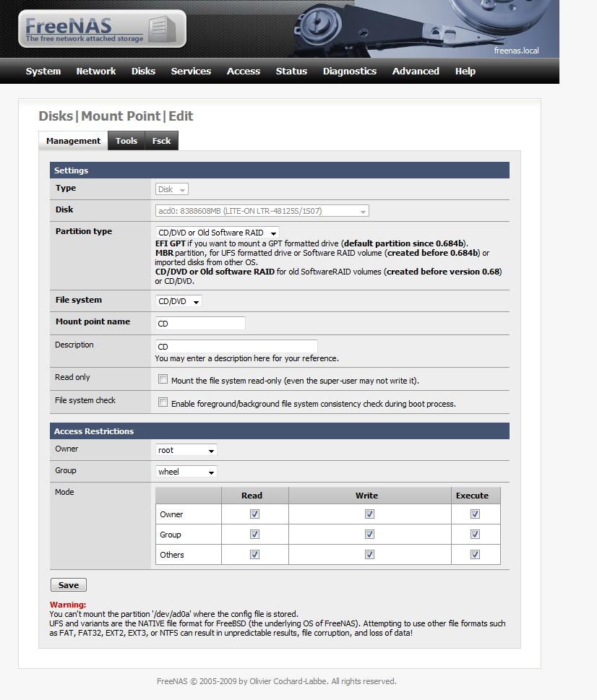Focus the Mount point name field
Viewport: 597px width, 700px height.
[200, 324]
